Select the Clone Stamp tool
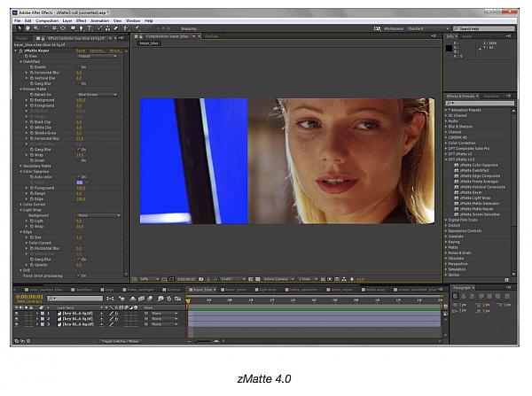Viewport: 532px width, 396px height. (107, 28)
